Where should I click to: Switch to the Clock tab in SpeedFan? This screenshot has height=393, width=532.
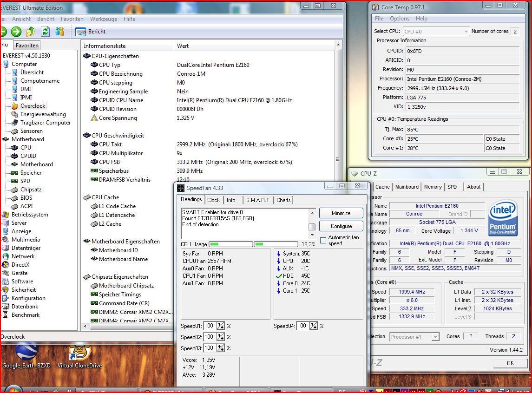213,200
